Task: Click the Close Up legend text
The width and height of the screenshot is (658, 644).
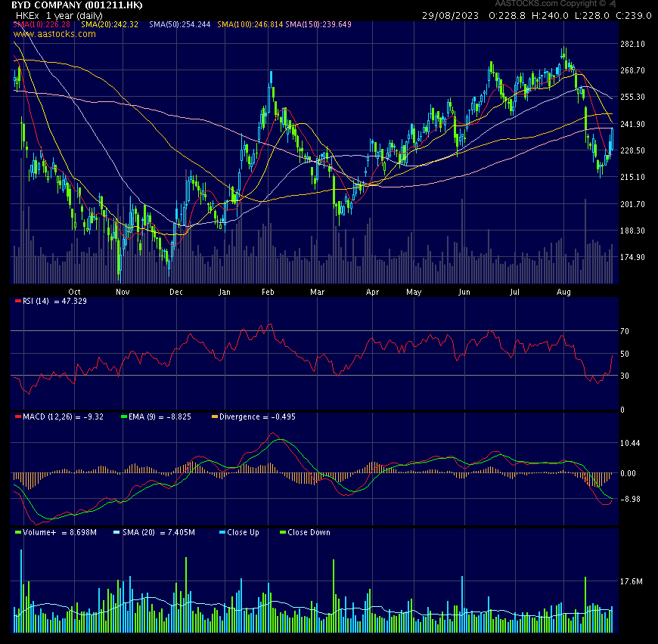Action: click(244, 532)
